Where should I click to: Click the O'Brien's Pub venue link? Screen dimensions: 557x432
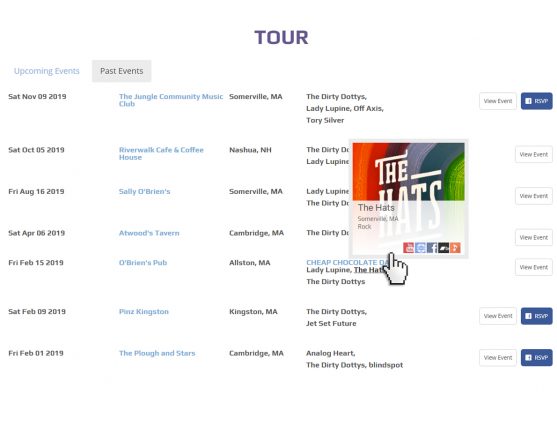pyautogui.click(x=143, y=263)
